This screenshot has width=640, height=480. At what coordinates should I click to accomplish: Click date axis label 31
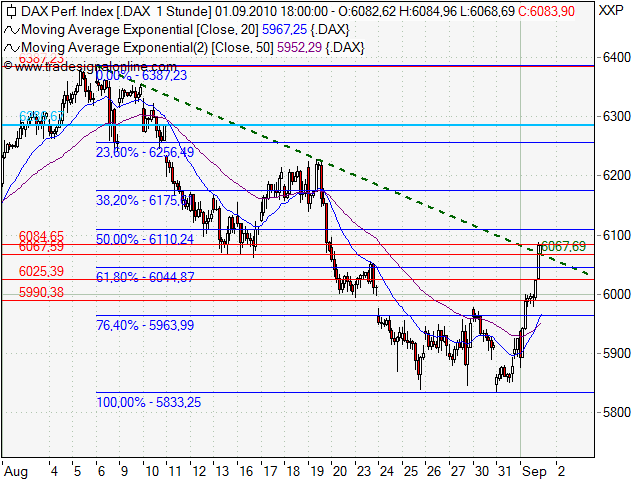pyautogui.click(x=504, y=471)
